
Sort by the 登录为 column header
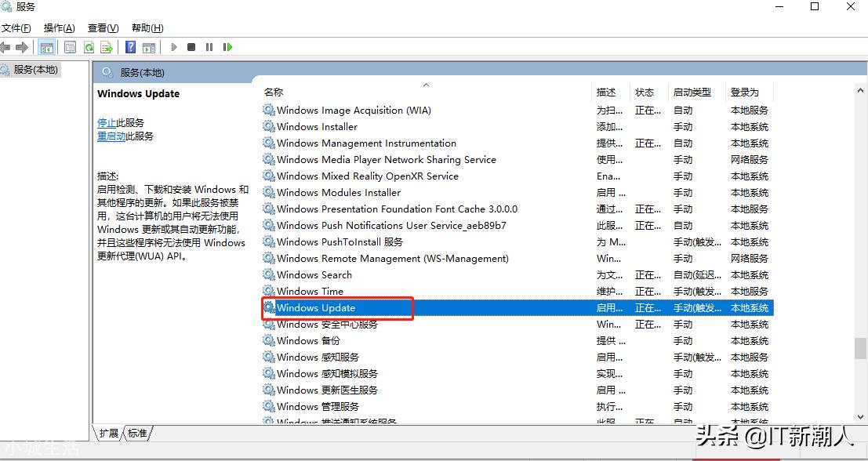click(745, 93)
